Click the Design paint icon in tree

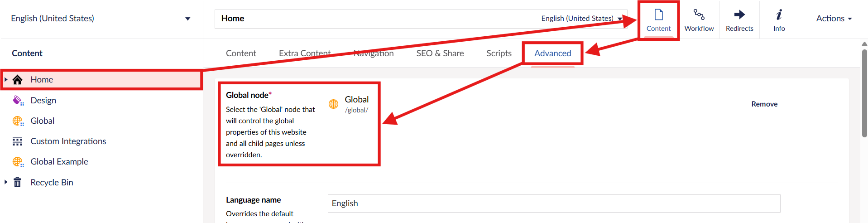(x=18, y=101)
